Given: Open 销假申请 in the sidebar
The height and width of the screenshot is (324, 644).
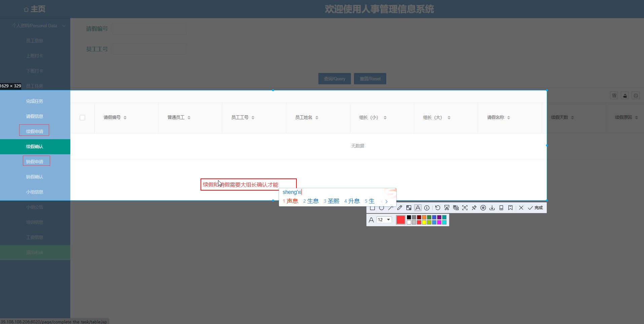Looking at the screenshot, I should click(35, 162).
